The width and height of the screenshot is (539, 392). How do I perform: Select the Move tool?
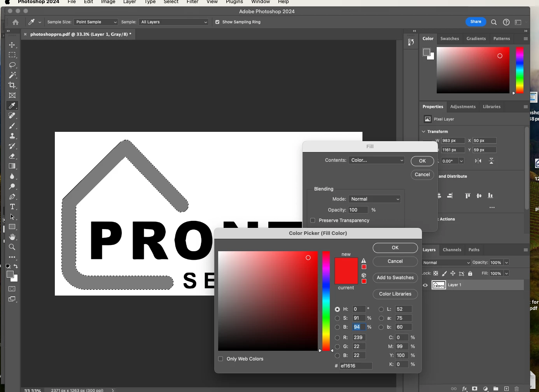click(12, 45)
